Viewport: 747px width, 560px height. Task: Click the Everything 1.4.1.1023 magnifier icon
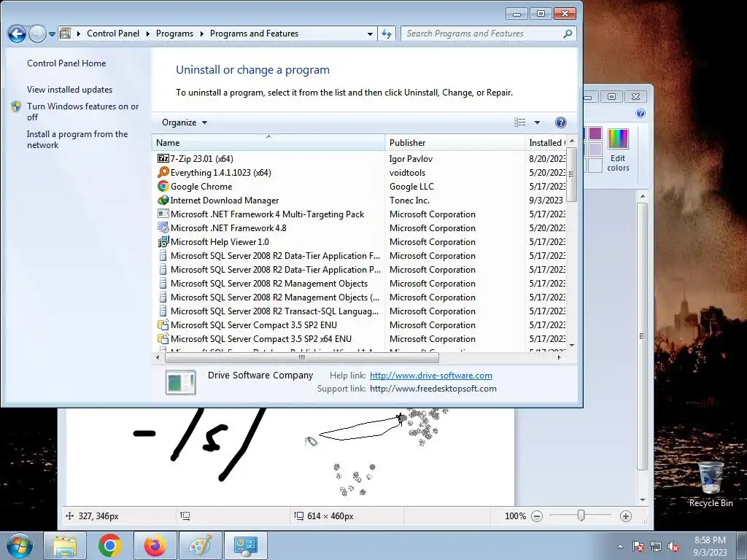pos(163,172)
